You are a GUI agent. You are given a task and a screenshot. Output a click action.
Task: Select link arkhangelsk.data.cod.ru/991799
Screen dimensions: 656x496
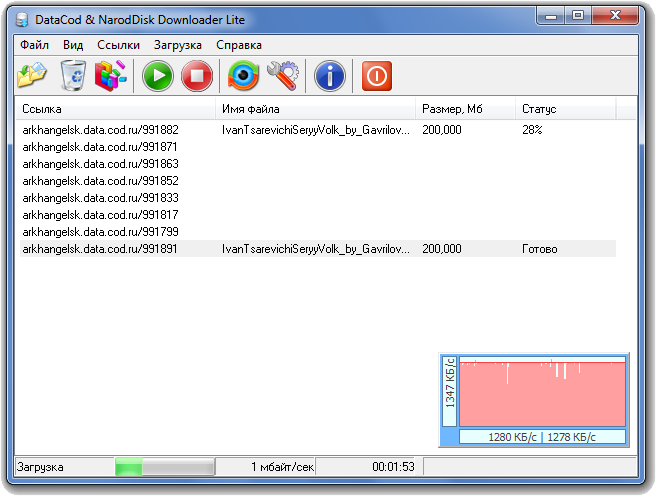100,232
